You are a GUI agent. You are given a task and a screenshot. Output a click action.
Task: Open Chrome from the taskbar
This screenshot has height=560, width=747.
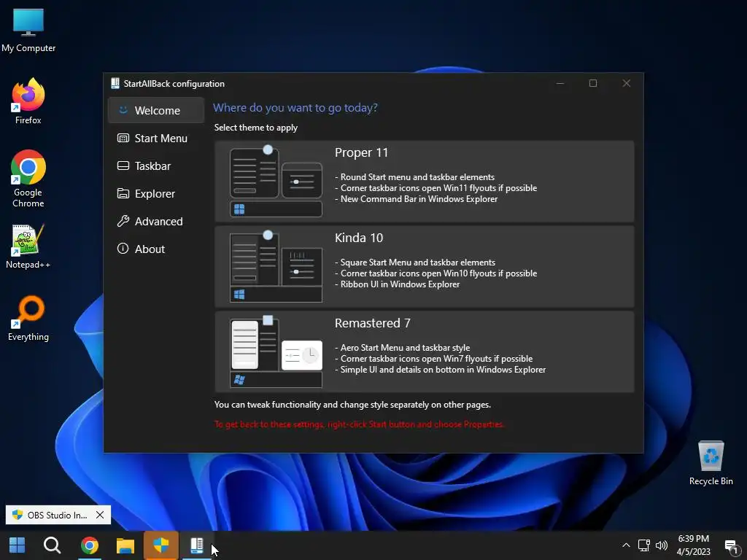pos(89,545)
